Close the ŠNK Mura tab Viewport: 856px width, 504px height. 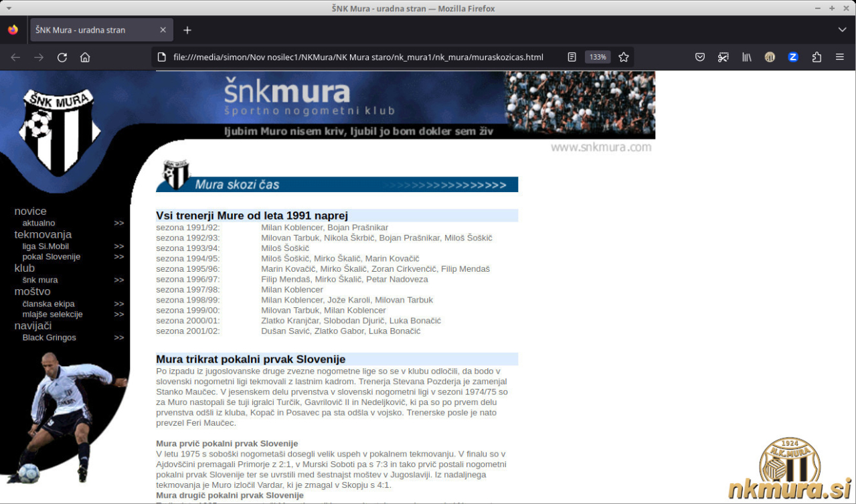pyautogui.click(x=163, y=30)
